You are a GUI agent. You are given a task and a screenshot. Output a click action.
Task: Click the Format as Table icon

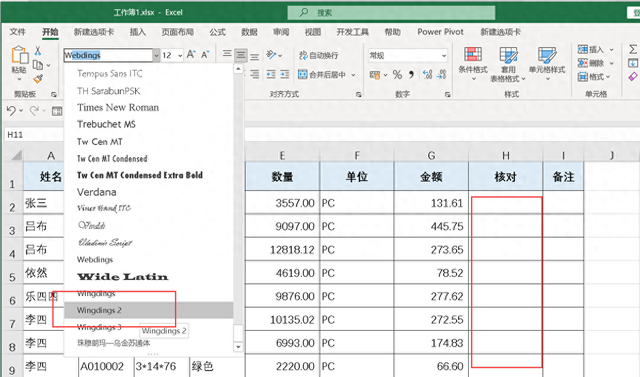click(x=508, y=55)
